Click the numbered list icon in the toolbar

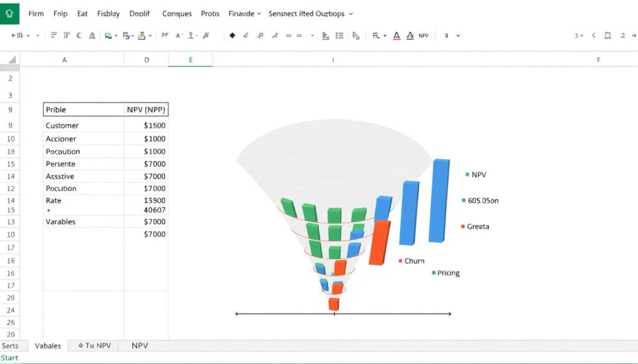pyautogui.click(x=340, y=35)
